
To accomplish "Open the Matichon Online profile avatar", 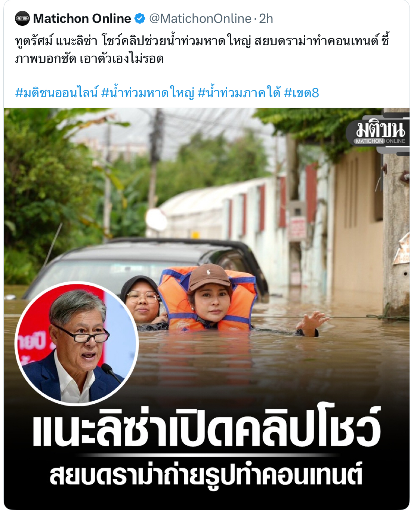I will coord(22,18).
